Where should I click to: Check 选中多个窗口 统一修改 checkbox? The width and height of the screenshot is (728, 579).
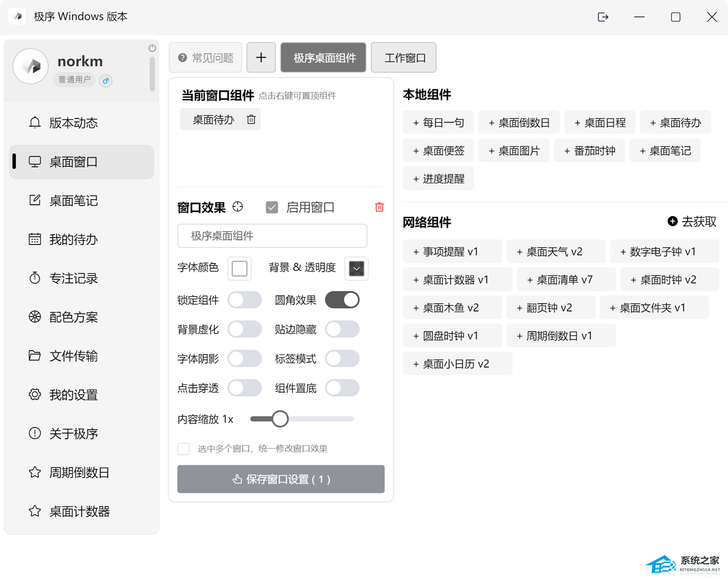click(183, 449)
